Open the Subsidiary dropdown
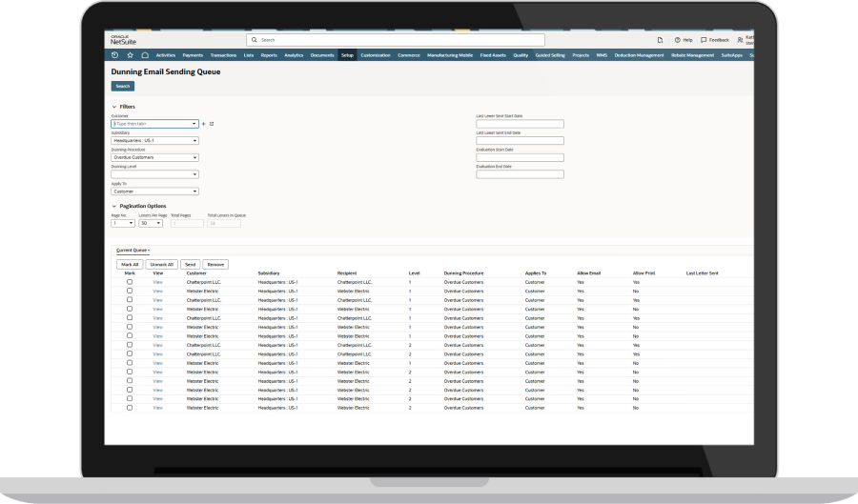Image resolution: width=858 pixels, height=504 pixels. point(154,140)
